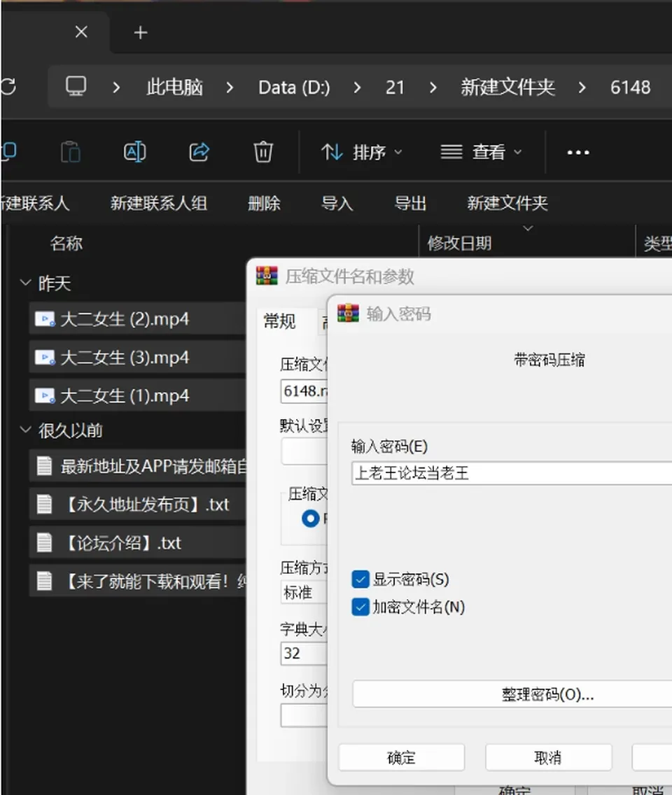The height and width of the screenshot is (795, 672).
Task: Click 新建文件夹 in the command bar
Action: [x=507, y=204]
